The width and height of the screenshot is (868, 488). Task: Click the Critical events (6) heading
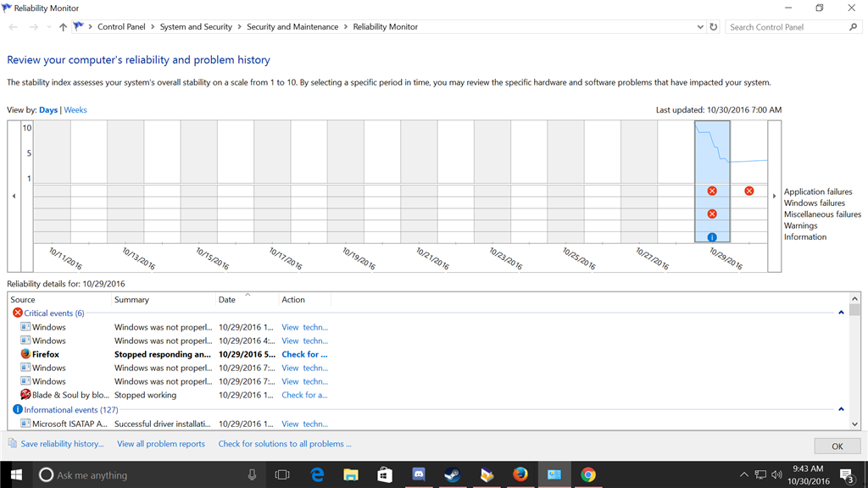point(54,313)
